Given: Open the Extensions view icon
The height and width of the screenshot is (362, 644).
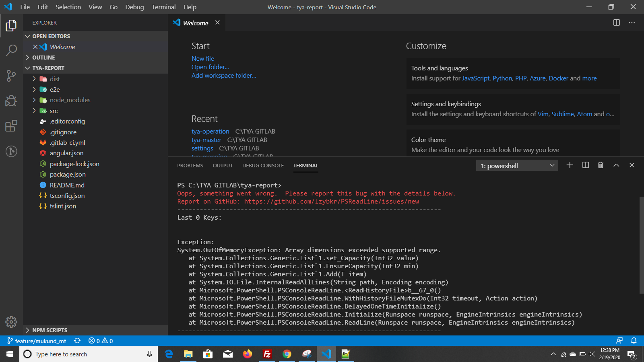Looking at the screenshot, I should (x=11, y=126).
